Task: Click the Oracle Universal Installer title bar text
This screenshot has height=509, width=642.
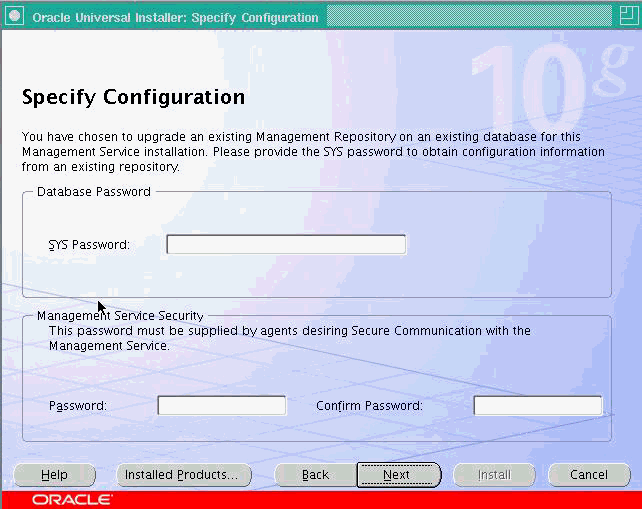Action: 175,17
